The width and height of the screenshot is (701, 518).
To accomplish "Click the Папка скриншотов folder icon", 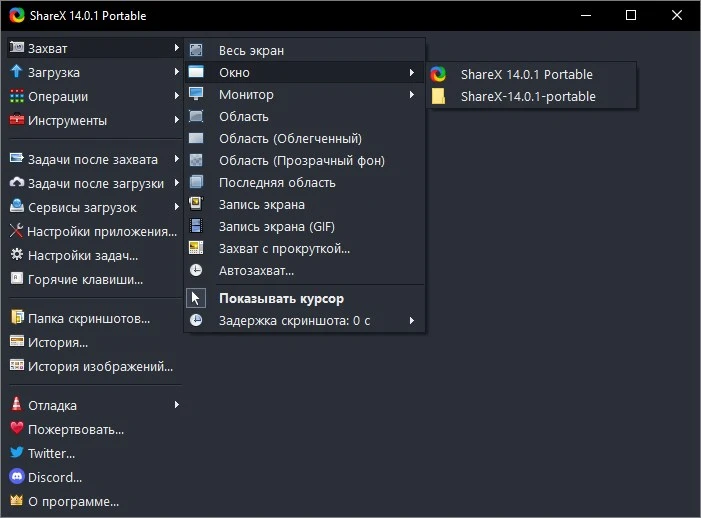I will (x=16, y=318).
